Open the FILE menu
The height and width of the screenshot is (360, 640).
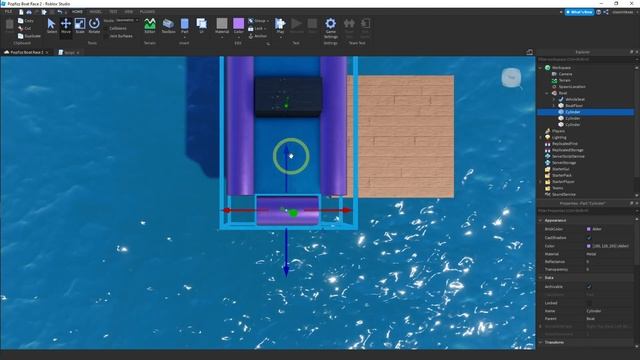coord(8,12)
